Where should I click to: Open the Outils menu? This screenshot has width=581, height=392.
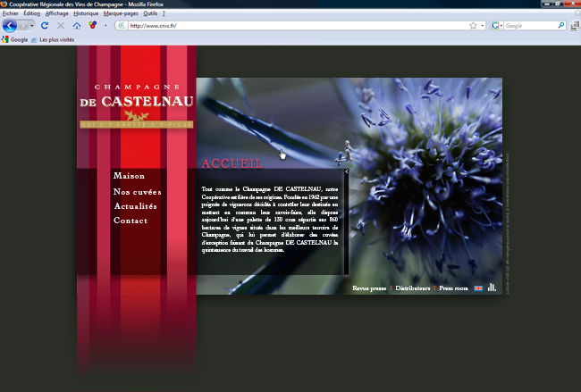tap(150, 13)
